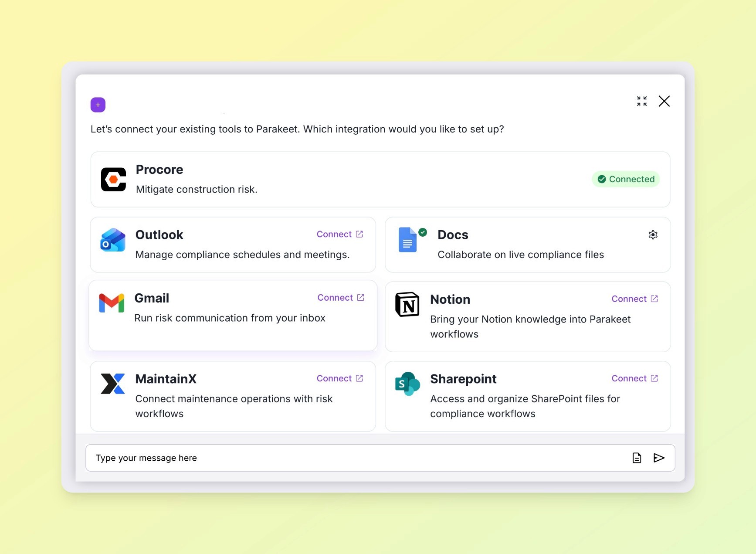This screenshot has width=756, height=554.
Task: Click 'Mitigate construction risk.' description
Action: point(197,190)
